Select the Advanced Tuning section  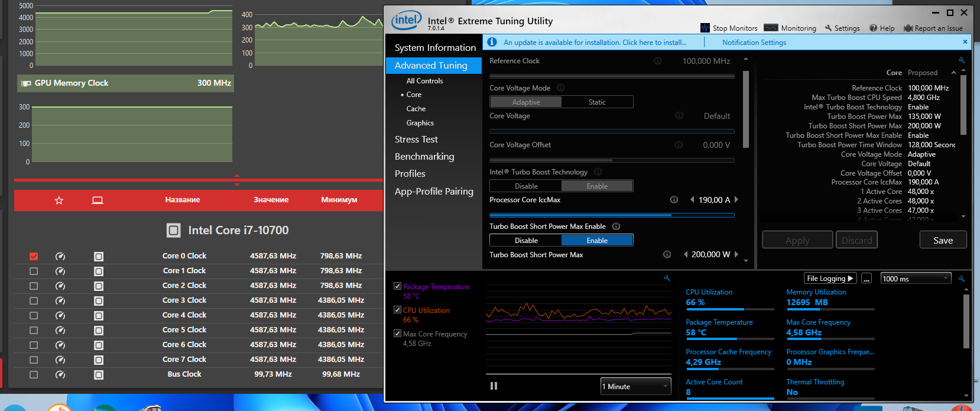tap(434, 66)
